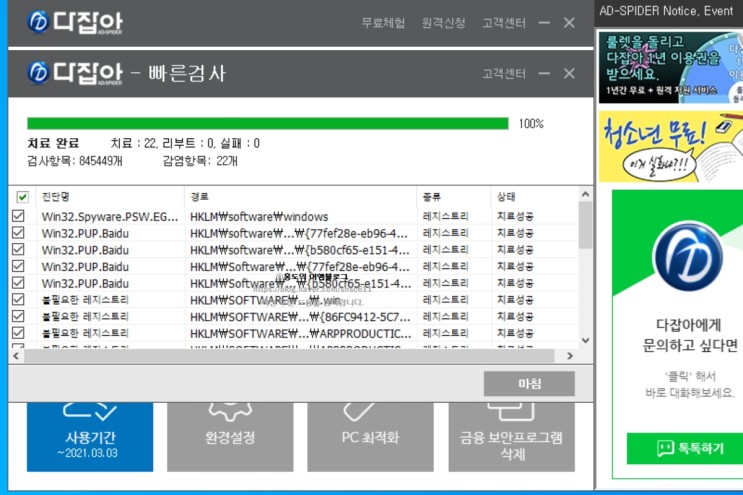
Task: Click the vertical scrollbar down arrow
Action: click(586, 341)
